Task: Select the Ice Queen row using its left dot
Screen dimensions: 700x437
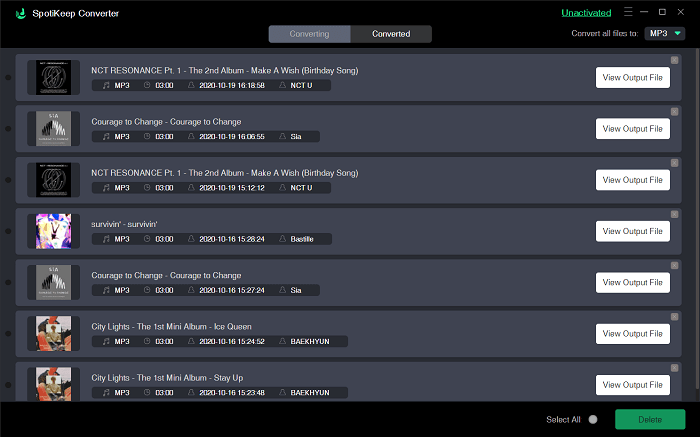Action: 8,334
